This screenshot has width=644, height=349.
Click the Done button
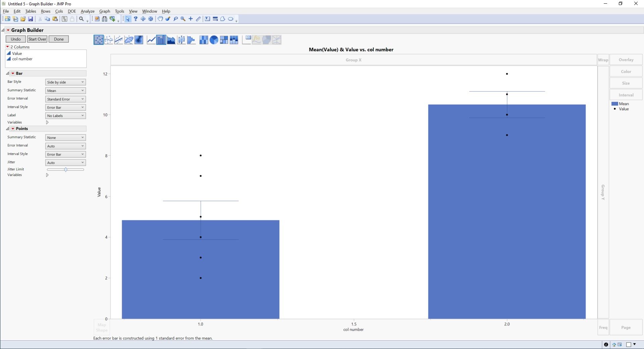click(58, 39)
